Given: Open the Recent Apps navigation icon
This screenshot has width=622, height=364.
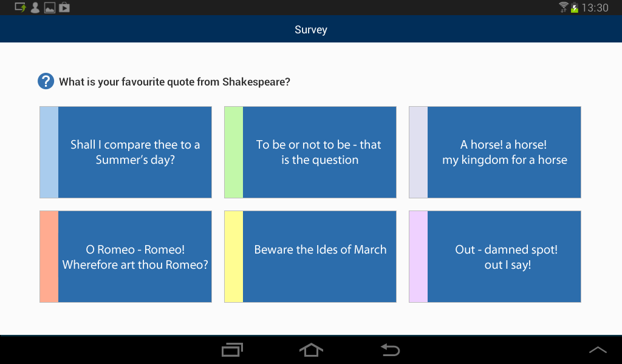Looking at the screenshot, I should point(232,350).
